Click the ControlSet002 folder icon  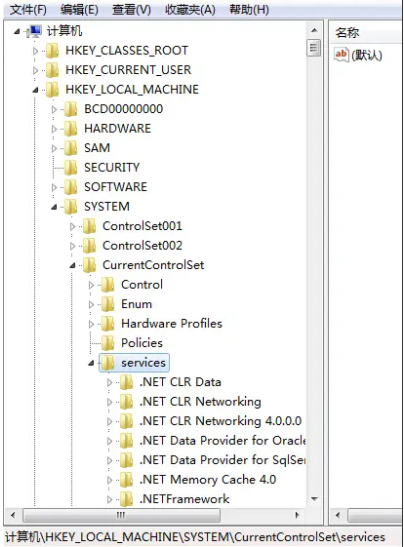[x=90, y=246]
